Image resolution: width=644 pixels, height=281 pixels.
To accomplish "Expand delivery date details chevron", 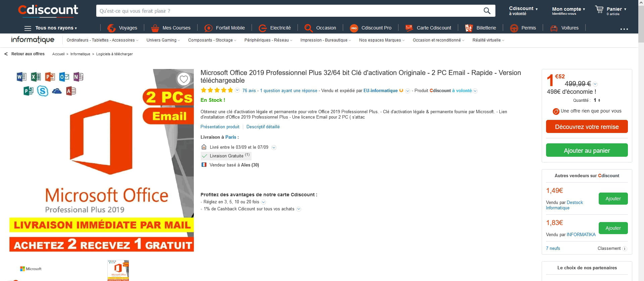I will coord(274,148).
